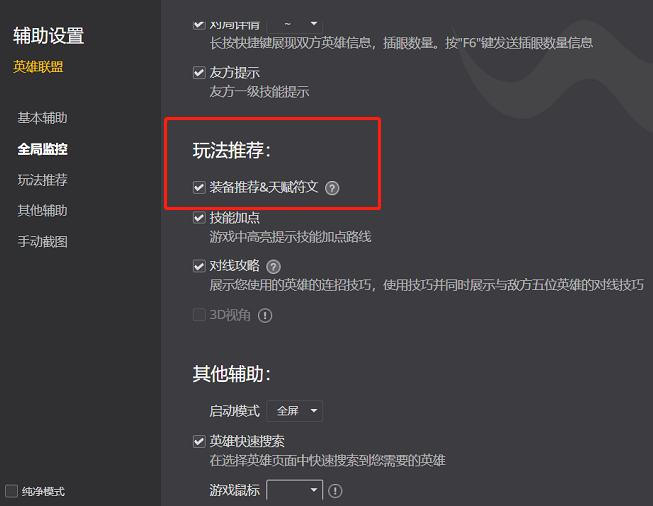Uncheck the 对线攻略 option

pyautogui.click(x=199, y=266)
